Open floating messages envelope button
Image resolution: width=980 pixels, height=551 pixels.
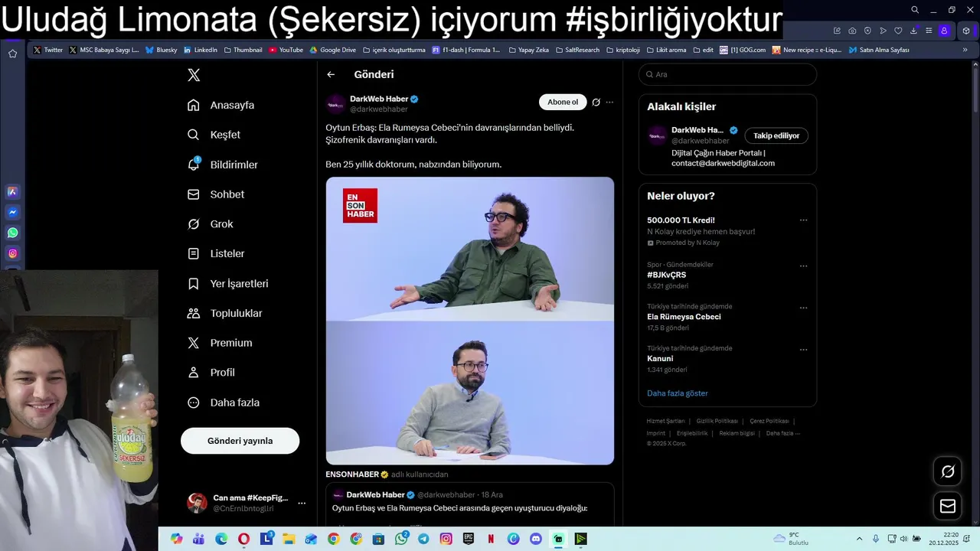click(948, 506)
